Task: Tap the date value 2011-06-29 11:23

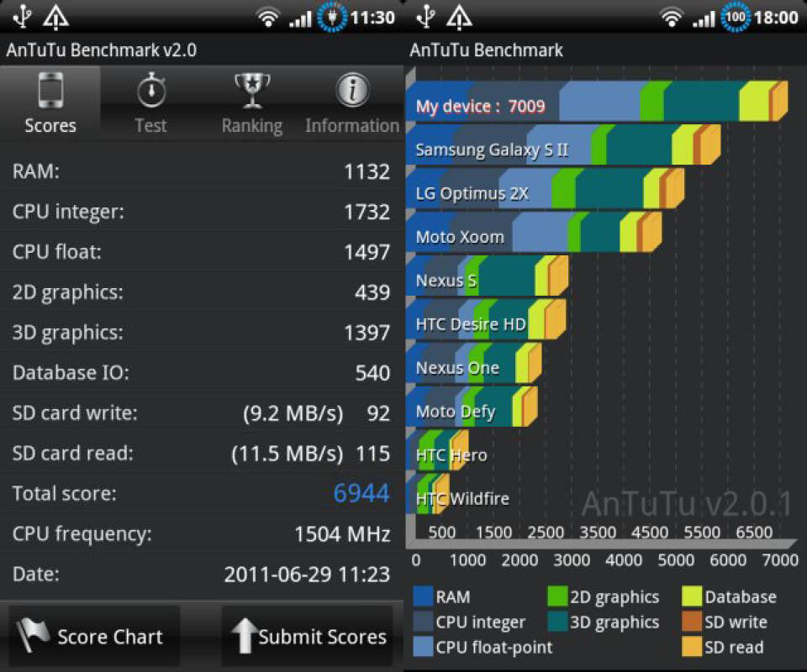Action: (308, 575)
